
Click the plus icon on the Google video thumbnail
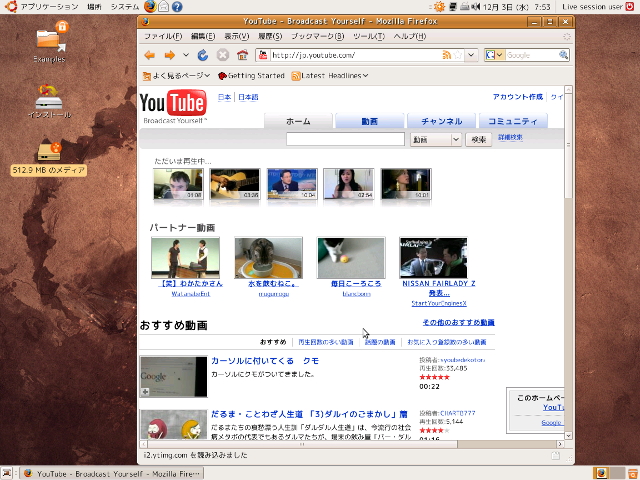coord(145,392)
